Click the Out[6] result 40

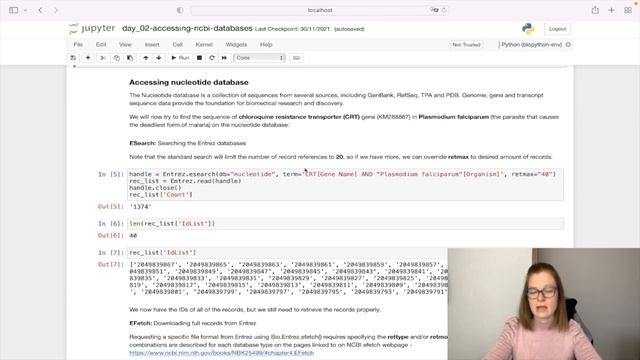pyautogui.click(x=133, y=236)
